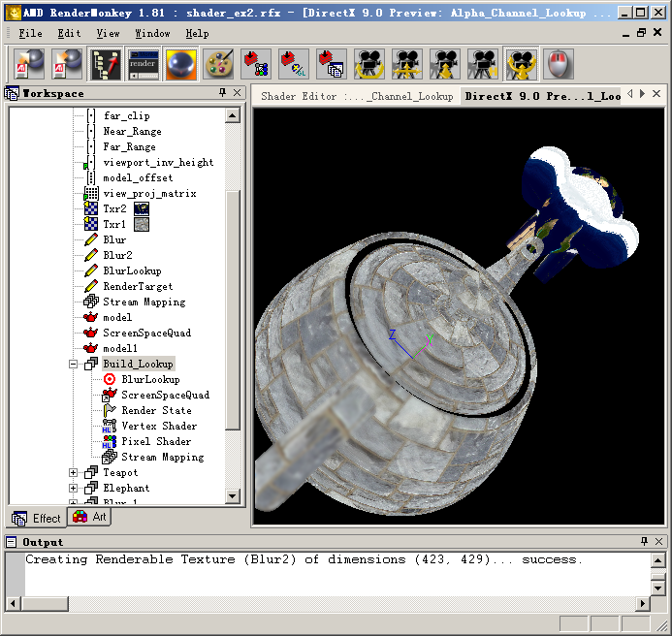Click the BlurLookup render target icon
This screenshot has height=636, width=672.
(110, 379)
